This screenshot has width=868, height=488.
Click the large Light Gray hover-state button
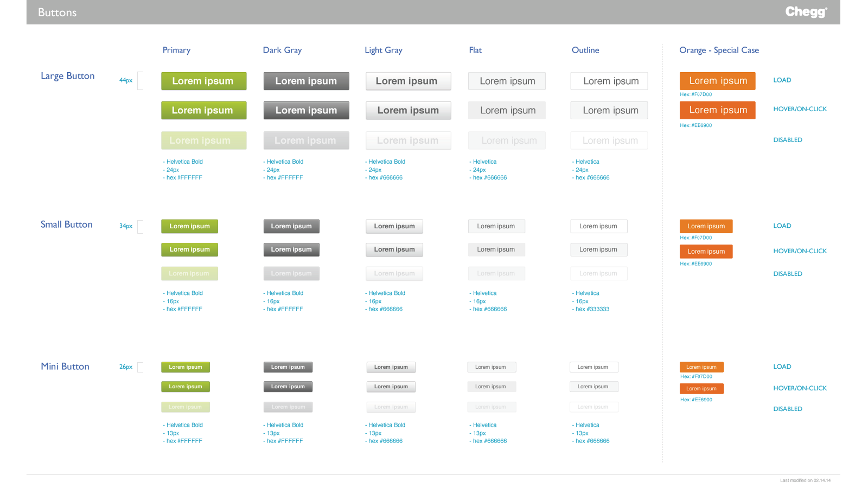pos(409,110)
